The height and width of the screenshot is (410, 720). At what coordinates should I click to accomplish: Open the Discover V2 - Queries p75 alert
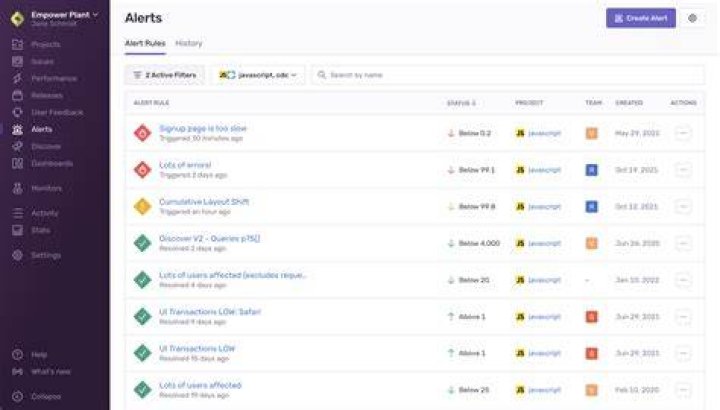coord(209,239)
